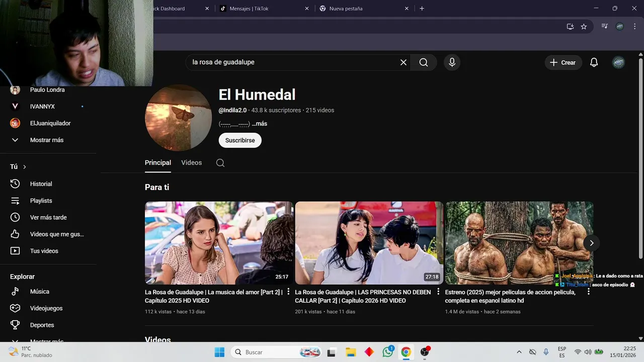Screen dimensions: 644x362
Task: Open options for La musica del amor video
Action: tap(288, 292)
